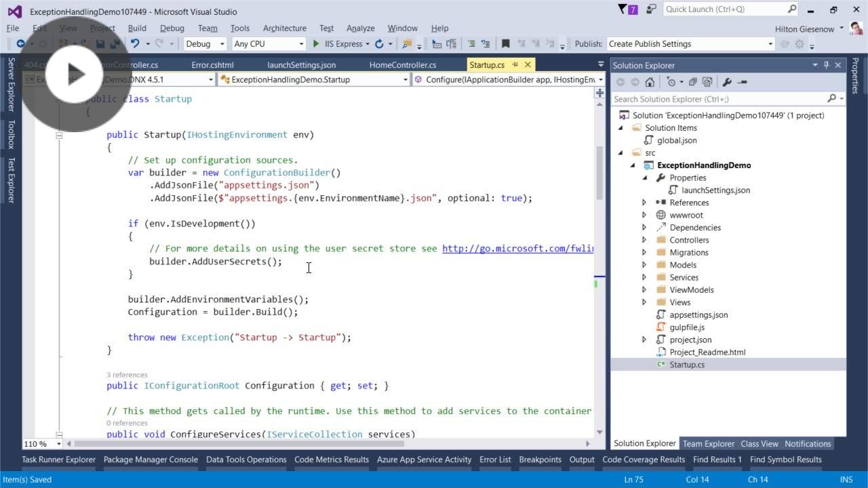
Task: Open the Error List panel
Action: (495, 460)
